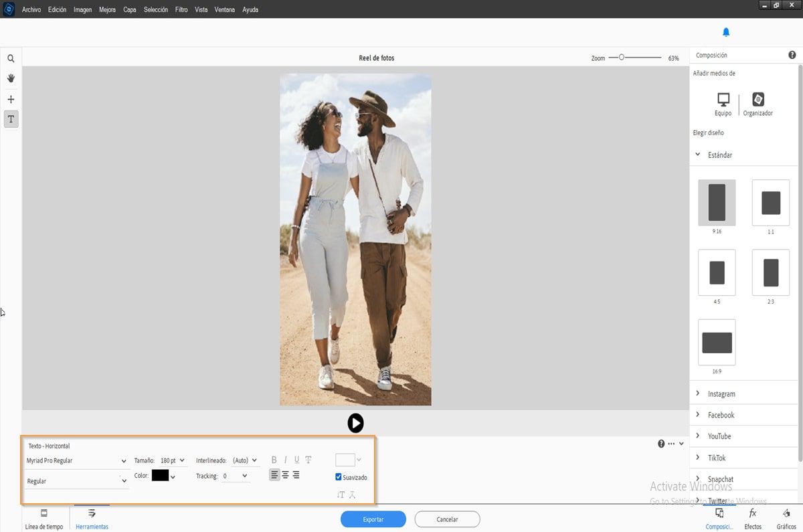Expand the Snapchat design section

pos(698,479)
